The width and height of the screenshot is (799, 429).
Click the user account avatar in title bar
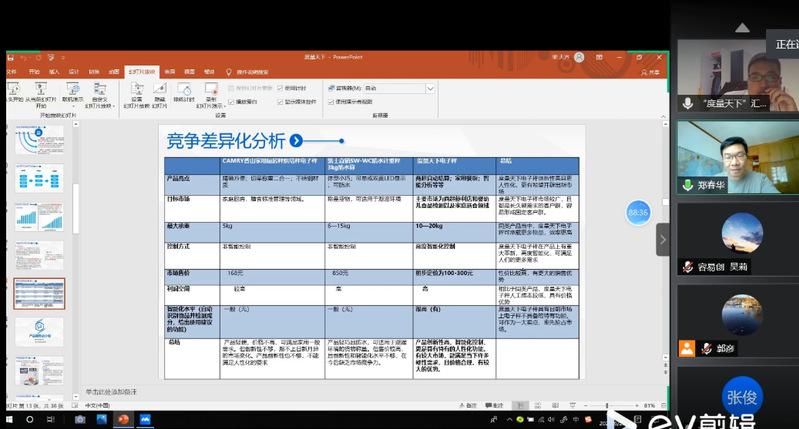click(579, 57)
